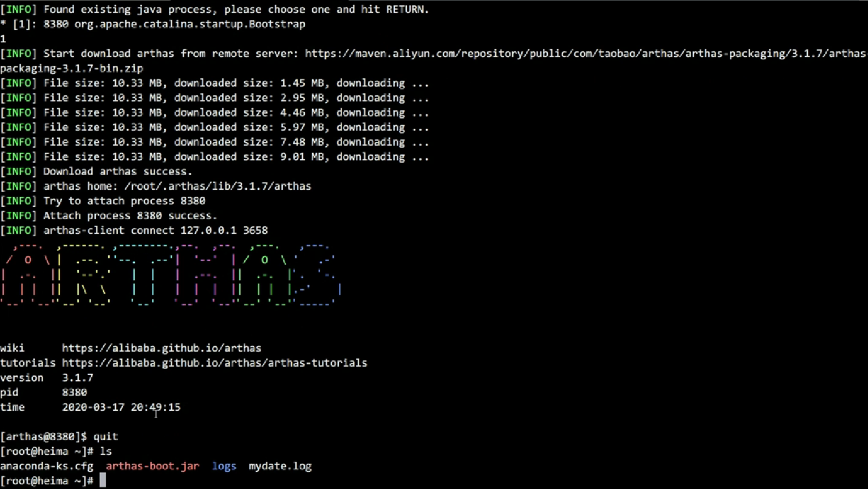Open the arthas-tutorials URL
The image size is (868, 489).
(x=214, y=363)
